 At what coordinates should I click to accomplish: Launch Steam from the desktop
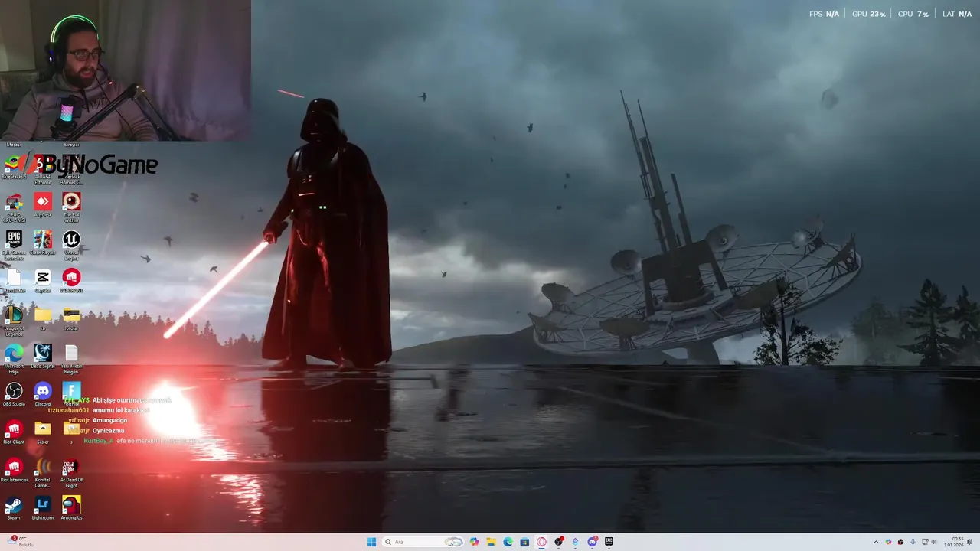click(x=14, y=508)
